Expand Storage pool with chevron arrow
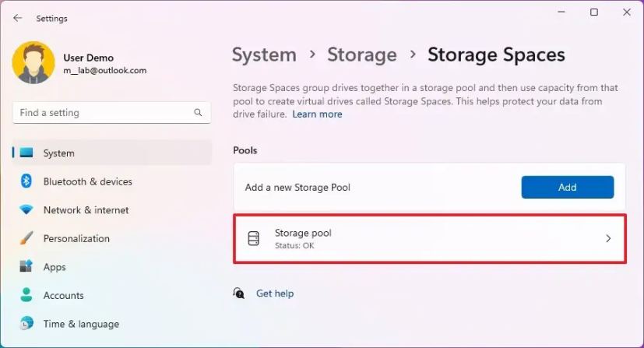 point(608,239)
